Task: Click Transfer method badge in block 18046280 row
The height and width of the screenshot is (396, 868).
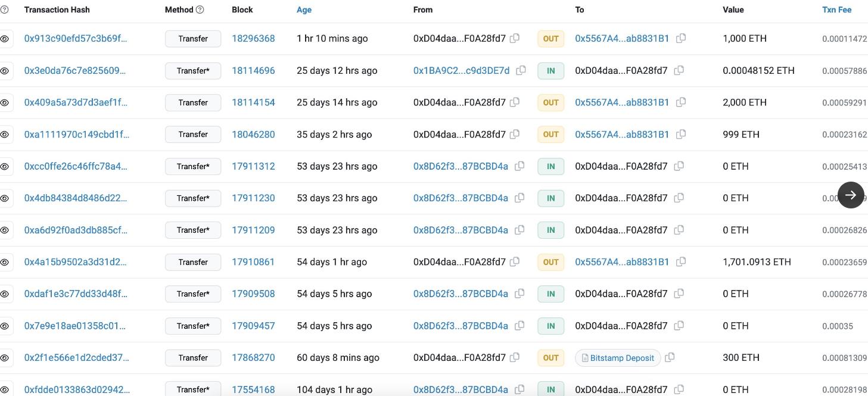Action: [x=193, y=135]
